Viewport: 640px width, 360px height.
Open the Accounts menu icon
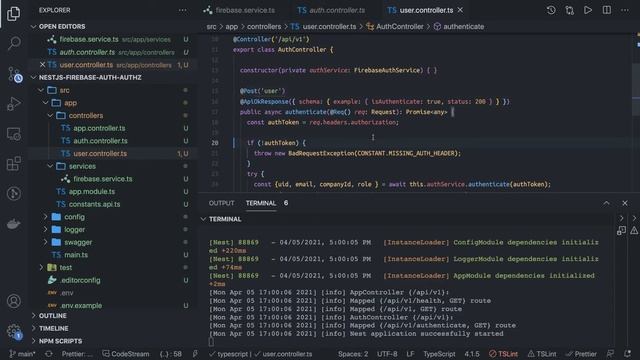[14, 301]
